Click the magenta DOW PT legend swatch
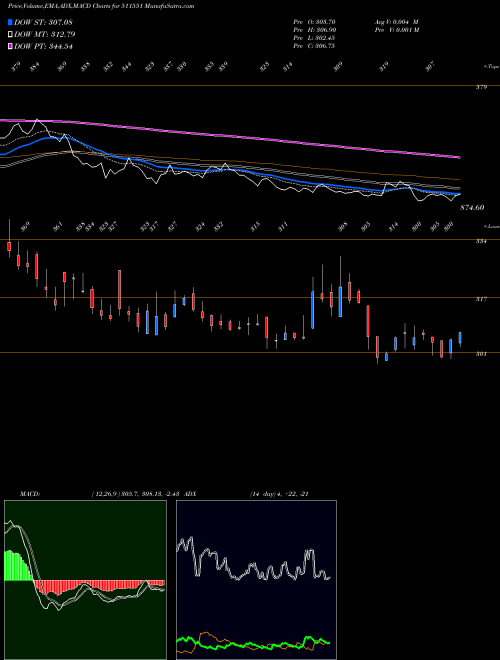 (10, 46)
